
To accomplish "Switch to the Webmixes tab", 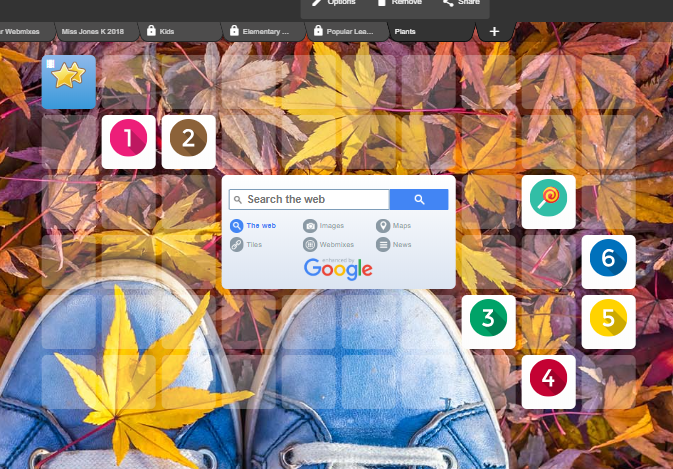I will (x=26, y=32).
